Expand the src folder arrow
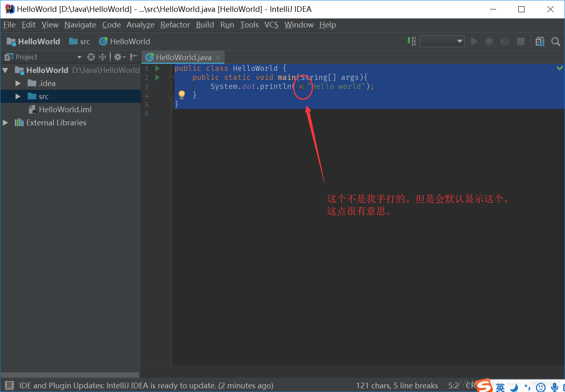 (18, 96)
